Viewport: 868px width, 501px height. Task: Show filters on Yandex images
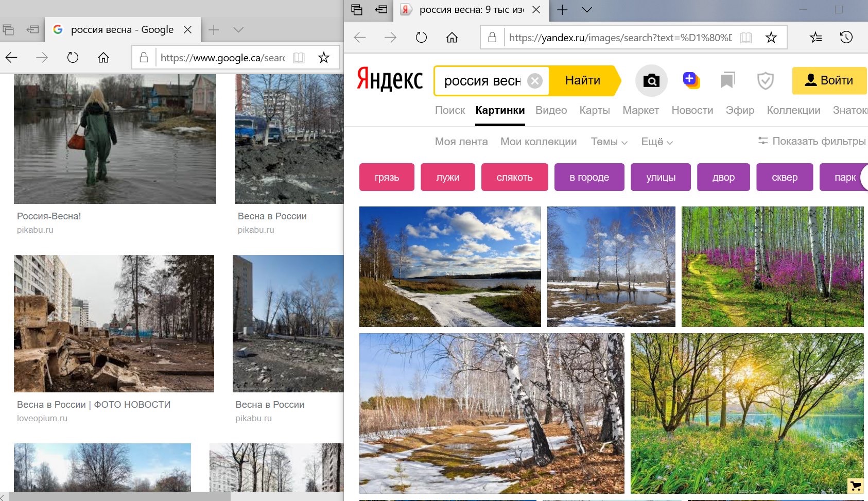pyautogui.click(x=812, y=141)
